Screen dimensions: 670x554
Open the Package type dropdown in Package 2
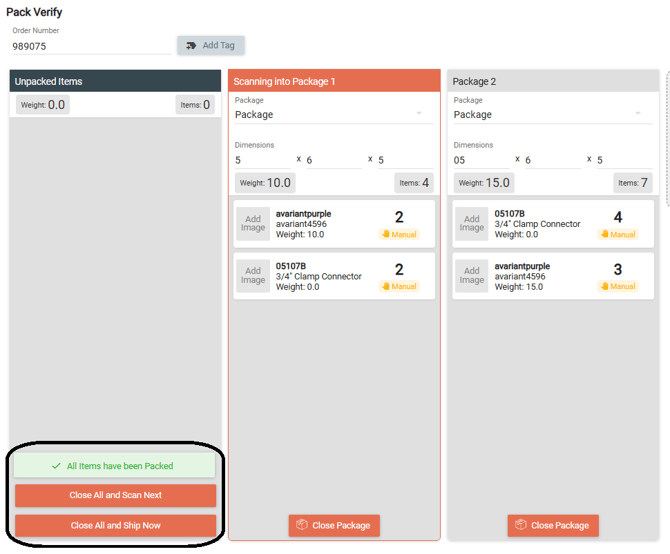pyautogui.click(x=553, y=114)
